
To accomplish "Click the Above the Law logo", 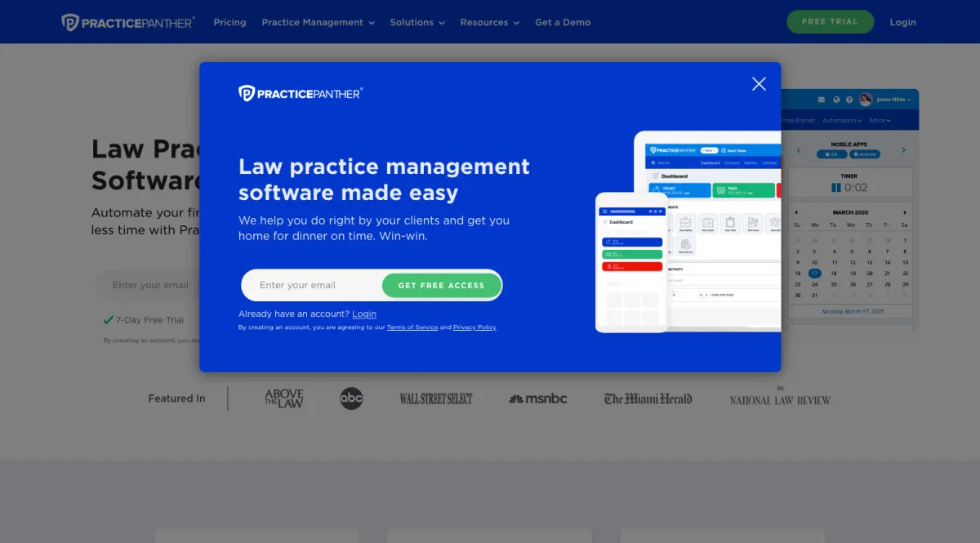I will 284,398.
